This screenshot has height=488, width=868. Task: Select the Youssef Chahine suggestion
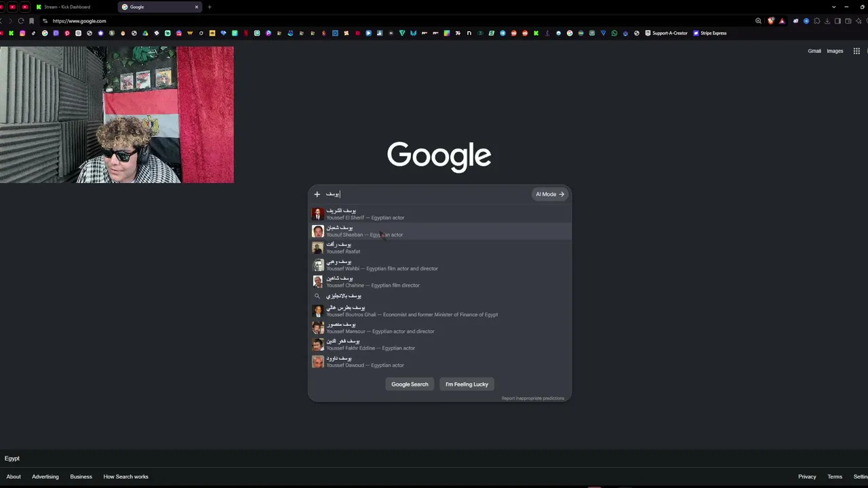click(439, 282)
